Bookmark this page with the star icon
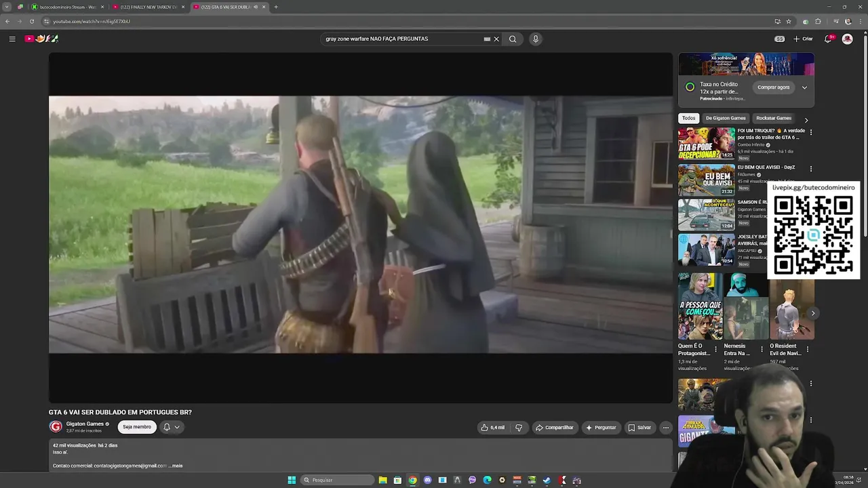The image size is (868, 488). coord(789,21)
